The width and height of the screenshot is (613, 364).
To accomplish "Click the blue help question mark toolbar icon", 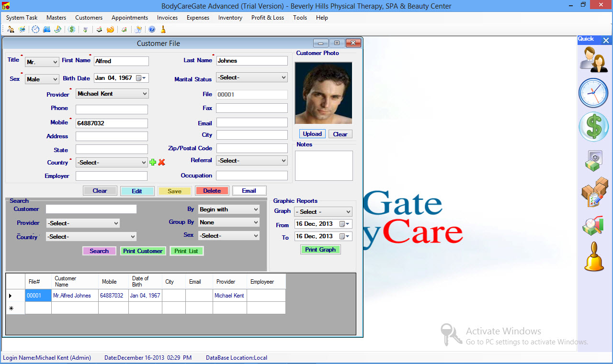I will pos(152,29).
